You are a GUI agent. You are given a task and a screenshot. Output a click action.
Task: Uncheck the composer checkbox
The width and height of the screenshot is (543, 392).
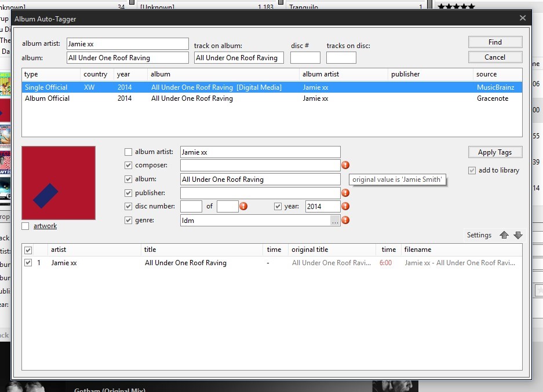pos(129,166)
